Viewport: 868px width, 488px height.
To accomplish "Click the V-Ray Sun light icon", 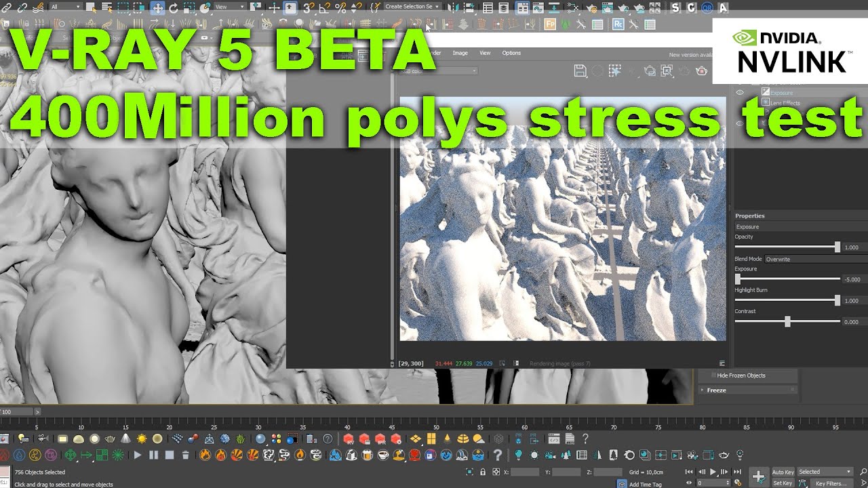I will click(x=142, y=439).
